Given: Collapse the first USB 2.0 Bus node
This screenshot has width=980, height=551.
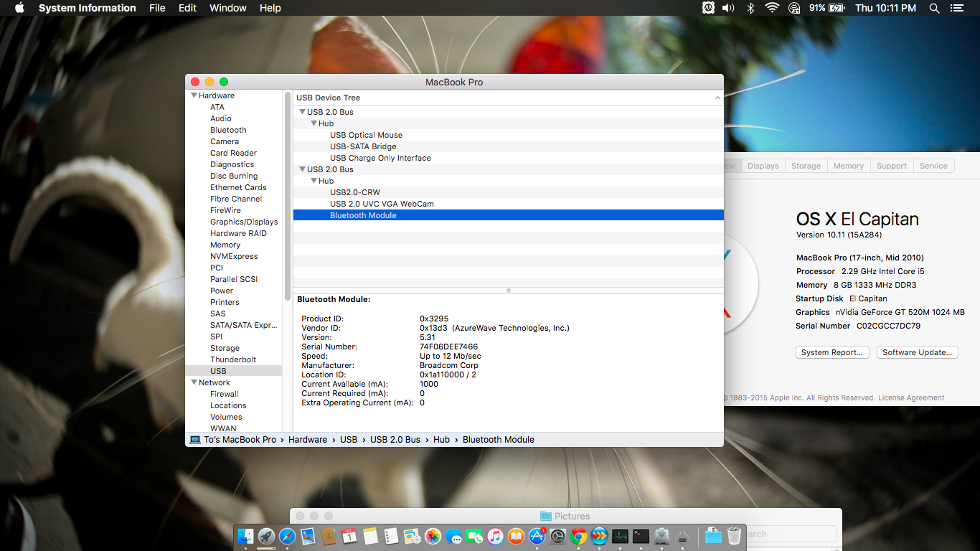Looking at the screenshot, I should [x=303, y=112].
